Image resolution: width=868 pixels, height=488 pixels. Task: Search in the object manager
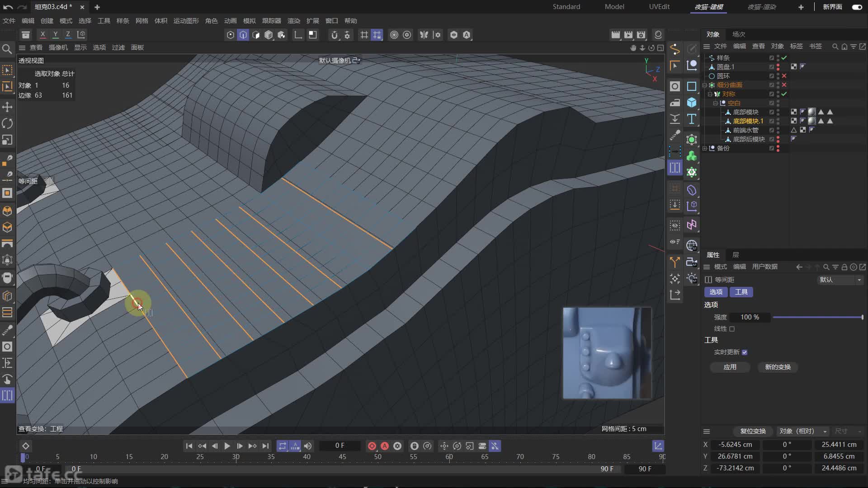[835, 47]
